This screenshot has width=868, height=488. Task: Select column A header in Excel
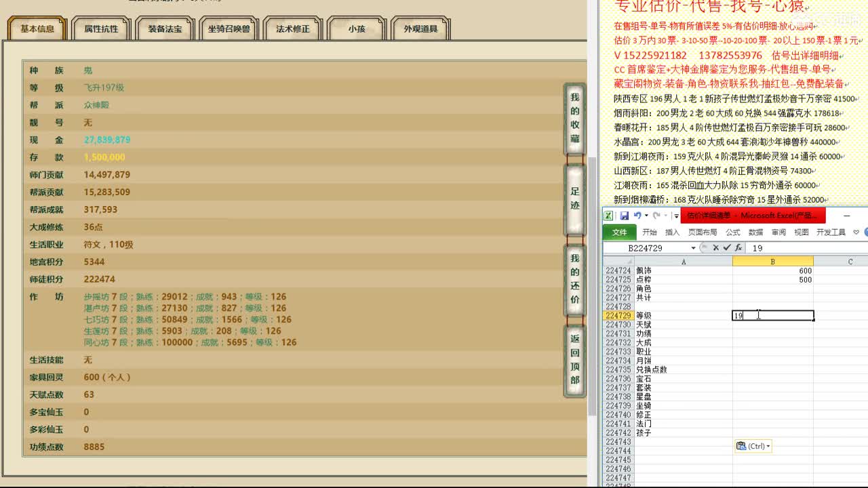click(x=683, y=262)
